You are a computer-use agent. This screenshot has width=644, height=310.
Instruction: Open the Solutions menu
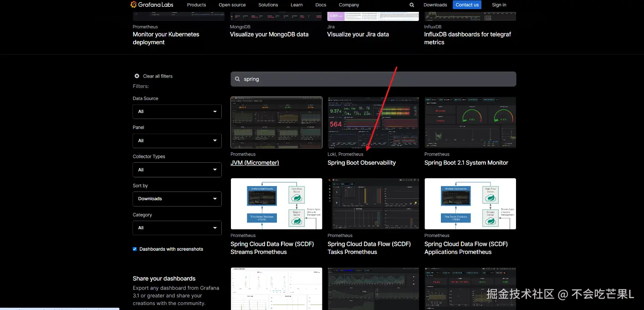pos(268,5)
